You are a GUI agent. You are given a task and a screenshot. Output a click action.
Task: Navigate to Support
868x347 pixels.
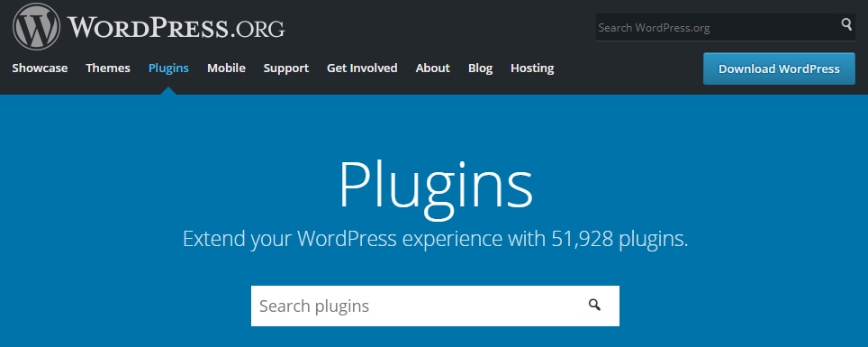click(286, 68)
